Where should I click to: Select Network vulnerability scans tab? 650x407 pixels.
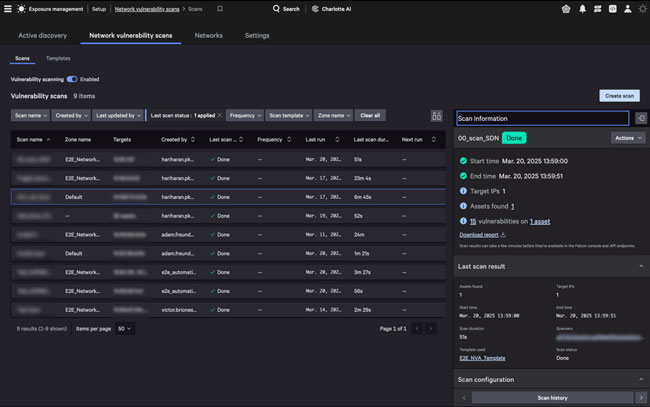click(131, 36)
